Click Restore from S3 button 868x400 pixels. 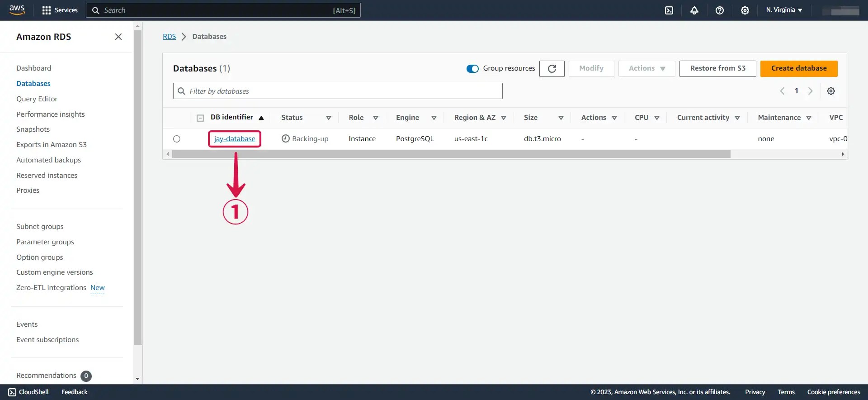point(717,68)
